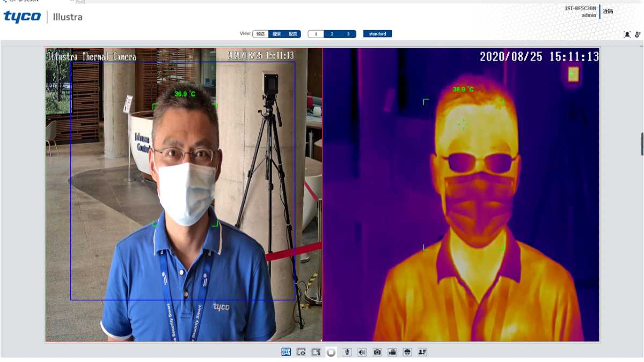Click the visible camera video pane
Viewport: 644px width, 362px height.
point(184,195)
